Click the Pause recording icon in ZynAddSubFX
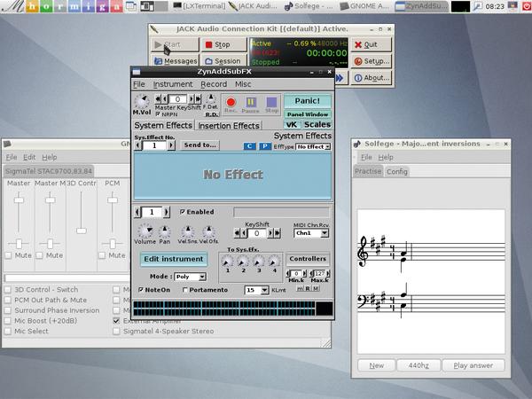 coord(251,103)
